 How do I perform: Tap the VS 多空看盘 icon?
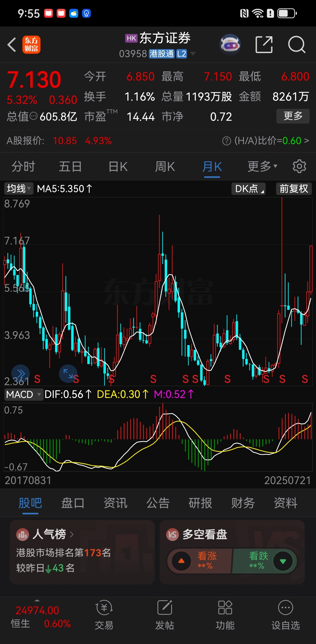173,535
